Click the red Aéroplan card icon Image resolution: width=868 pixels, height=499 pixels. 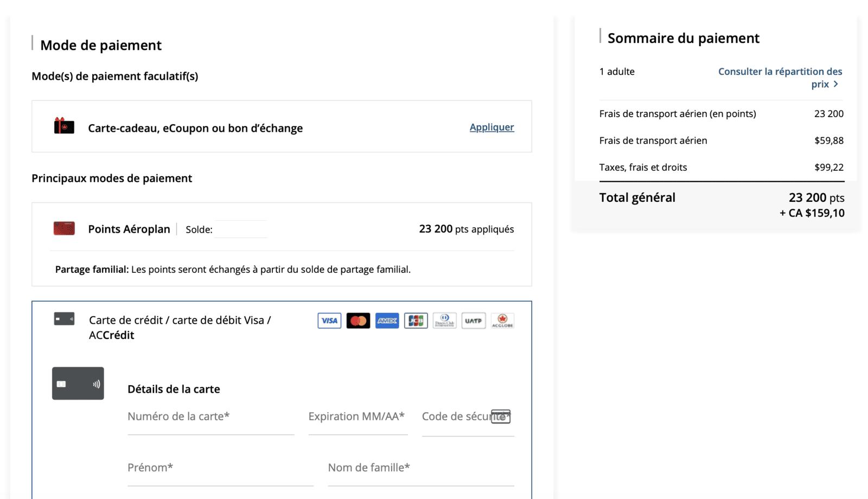pos(64,228)
